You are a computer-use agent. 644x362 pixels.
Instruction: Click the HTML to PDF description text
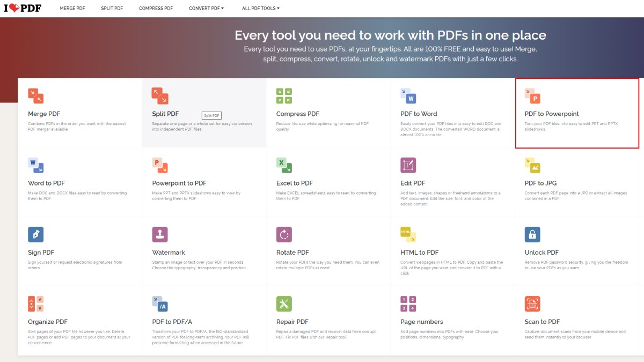(451, 268)
